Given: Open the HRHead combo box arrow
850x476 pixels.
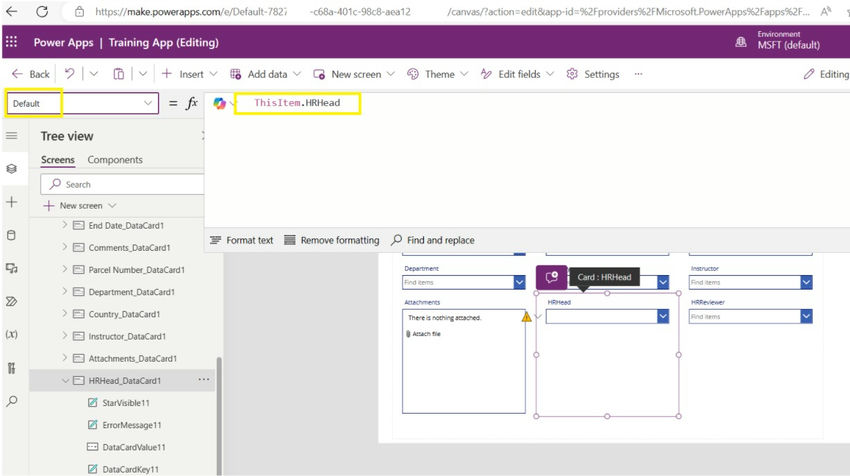Looking at the screenshot, I should 663,316.
